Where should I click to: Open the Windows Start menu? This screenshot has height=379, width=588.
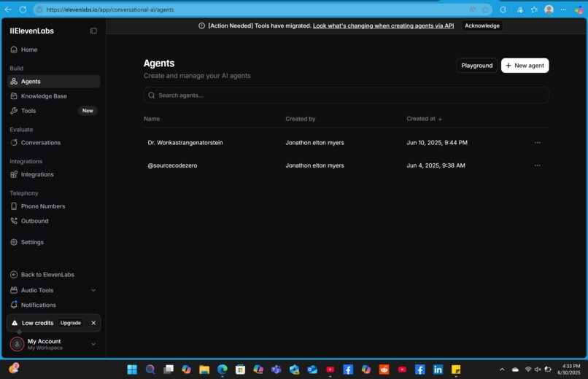132,370
